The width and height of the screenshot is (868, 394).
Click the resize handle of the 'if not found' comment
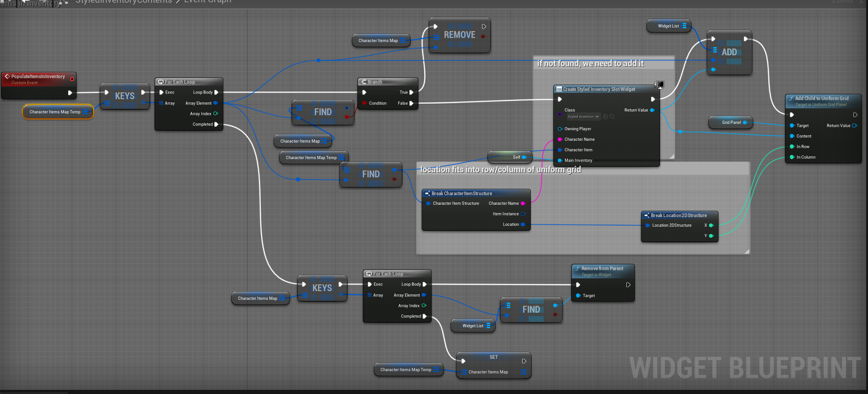coord(672,157)
